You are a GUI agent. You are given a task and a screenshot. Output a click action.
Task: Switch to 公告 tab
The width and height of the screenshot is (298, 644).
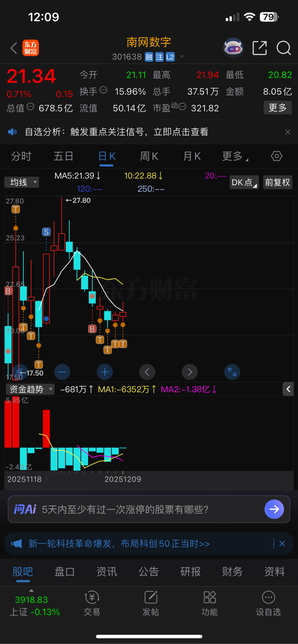[149, 572]
